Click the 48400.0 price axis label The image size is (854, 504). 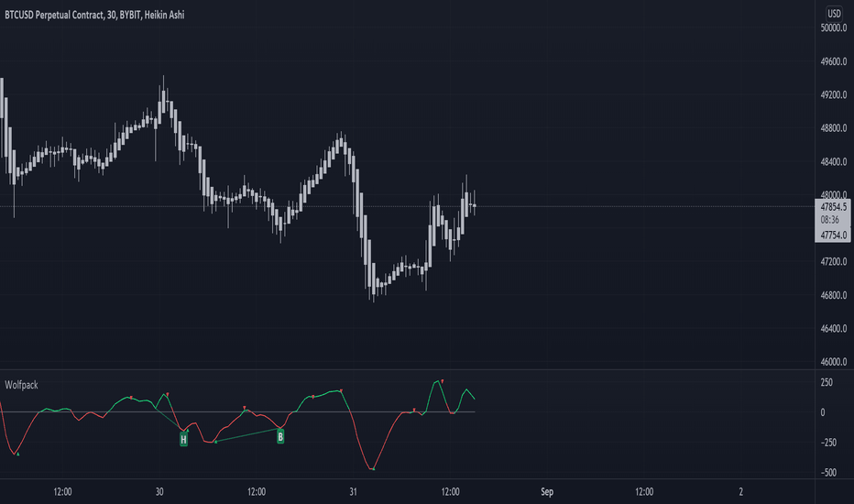pyautogui.click(x=833, y=162)
